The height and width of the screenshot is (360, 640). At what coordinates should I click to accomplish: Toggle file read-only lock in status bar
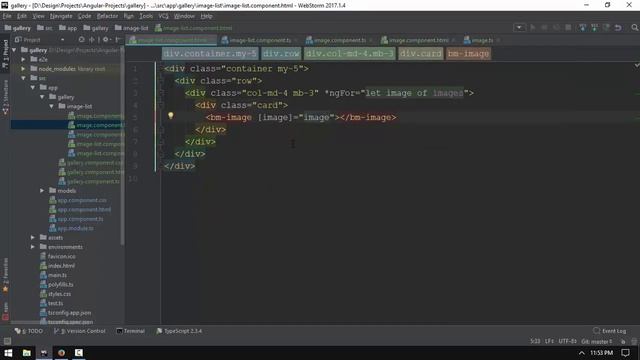pos(623,341)
